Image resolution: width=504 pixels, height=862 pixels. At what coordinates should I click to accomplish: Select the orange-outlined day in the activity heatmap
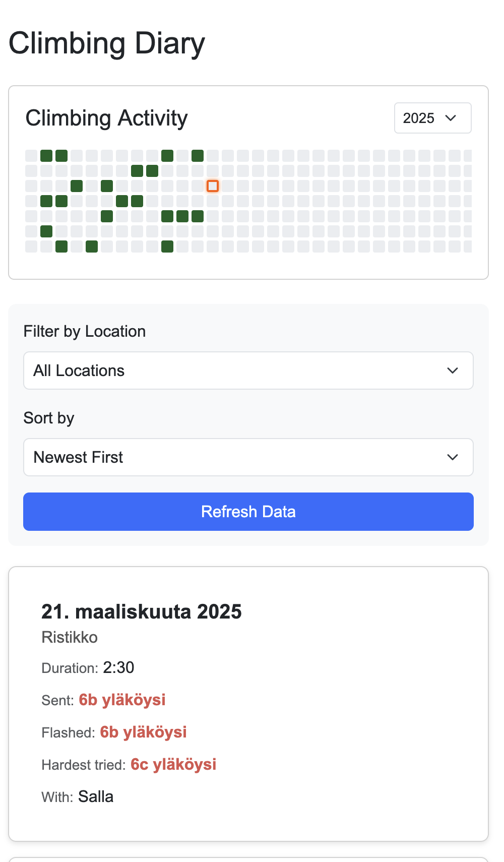click(x=213, y=186)
